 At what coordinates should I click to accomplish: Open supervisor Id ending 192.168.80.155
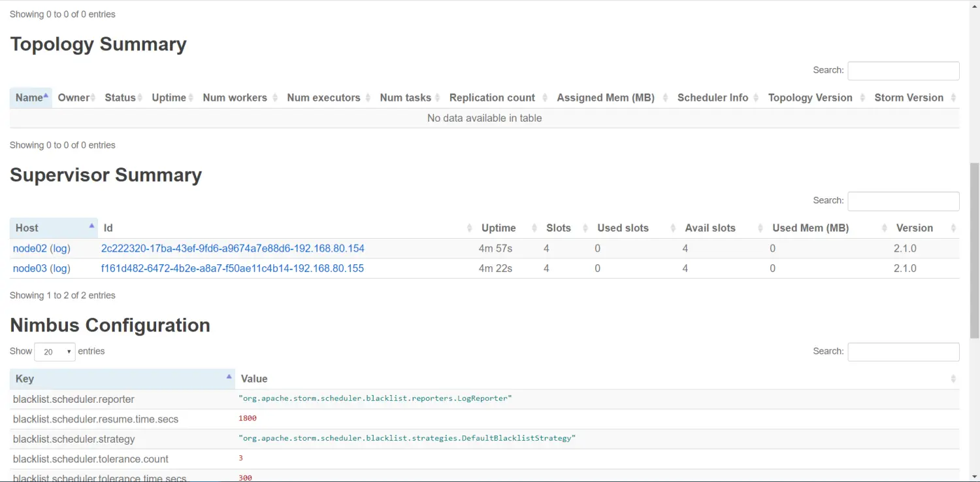(233, 268)
